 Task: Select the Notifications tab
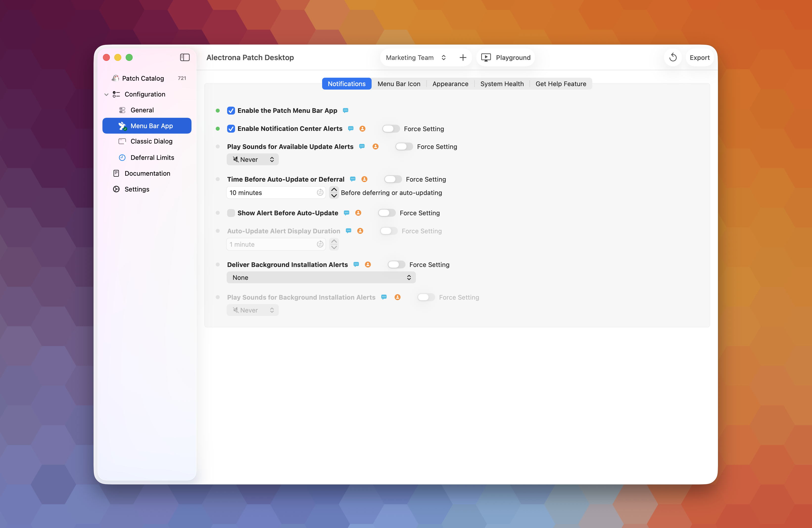click(346, 84)
